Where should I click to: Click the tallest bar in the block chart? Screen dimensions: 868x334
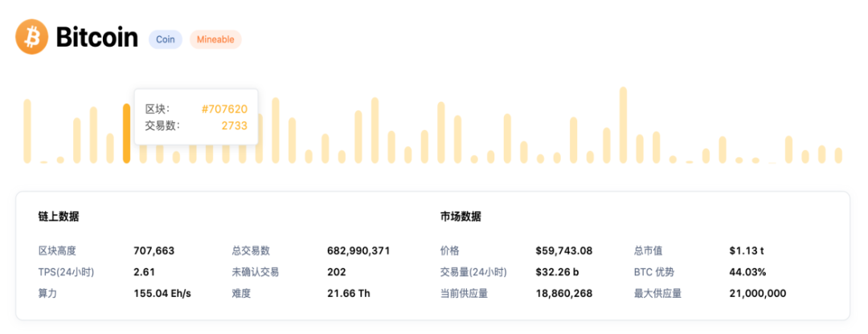pyautogui.click(x=624, y=125)
